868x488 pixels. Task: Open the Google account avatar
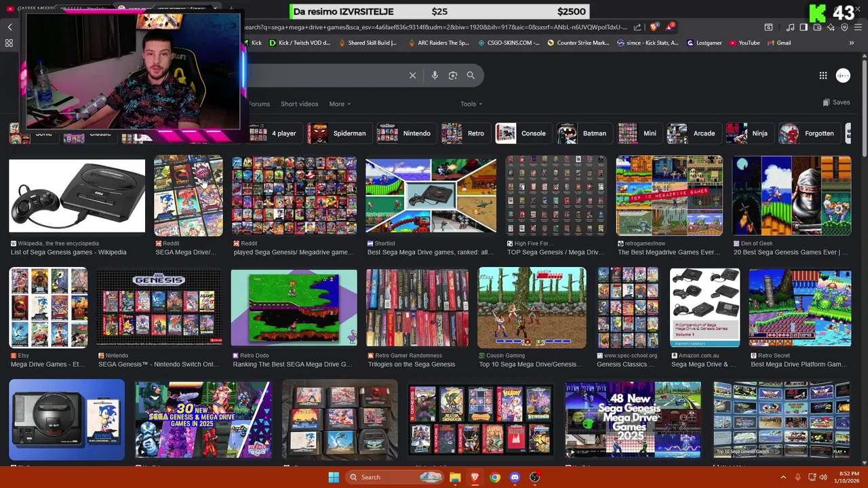point(843,75)
